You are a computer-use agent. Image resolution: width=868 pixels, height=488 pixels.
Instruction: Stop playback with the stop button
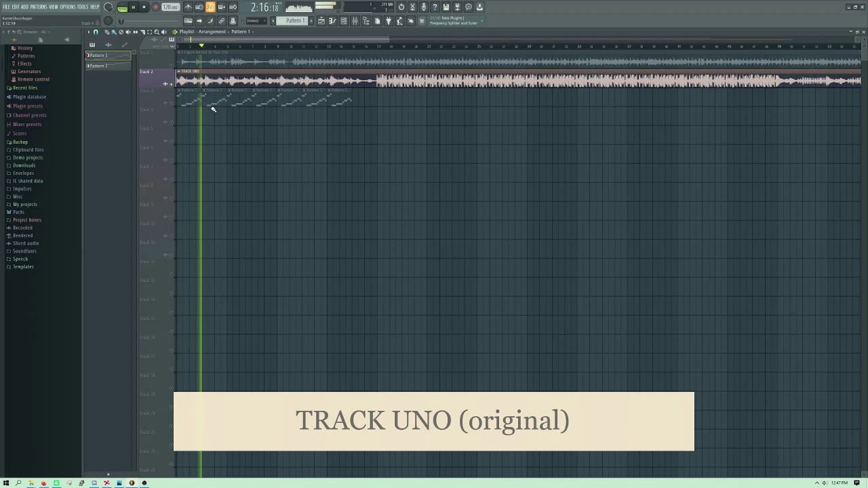point(144,7)
